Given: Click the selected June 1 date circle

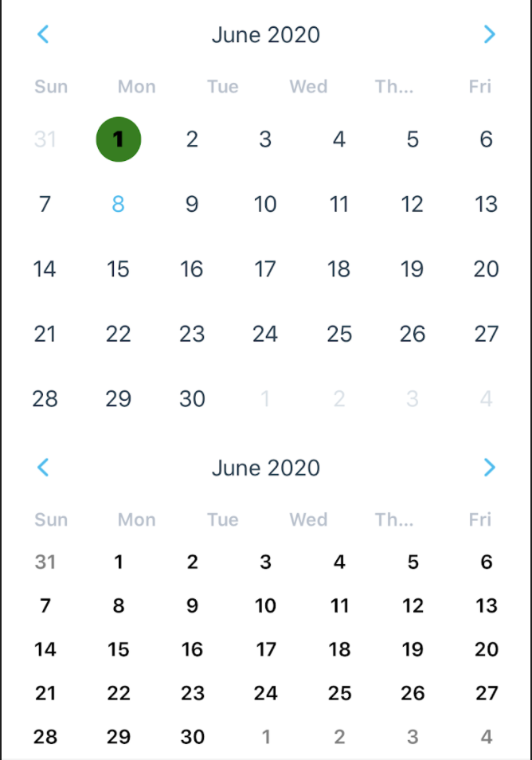Looking at the screenshot, I should click(x=118, y=139).
